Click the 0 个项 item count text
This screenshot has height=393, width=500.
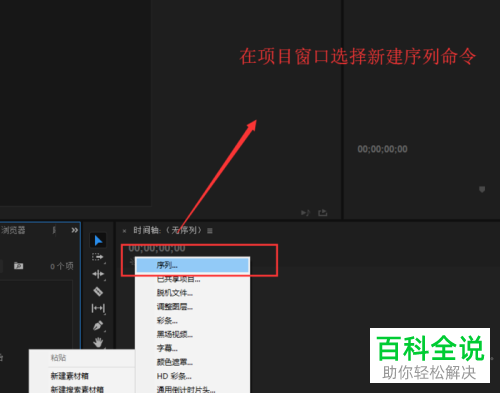tap(62, 266)
